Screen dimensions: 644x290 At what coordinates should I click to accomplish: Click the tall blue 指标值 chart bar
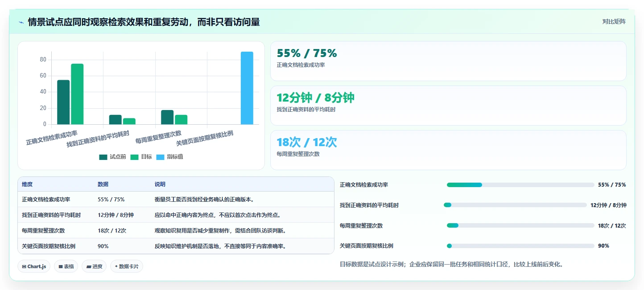point(247,88)
